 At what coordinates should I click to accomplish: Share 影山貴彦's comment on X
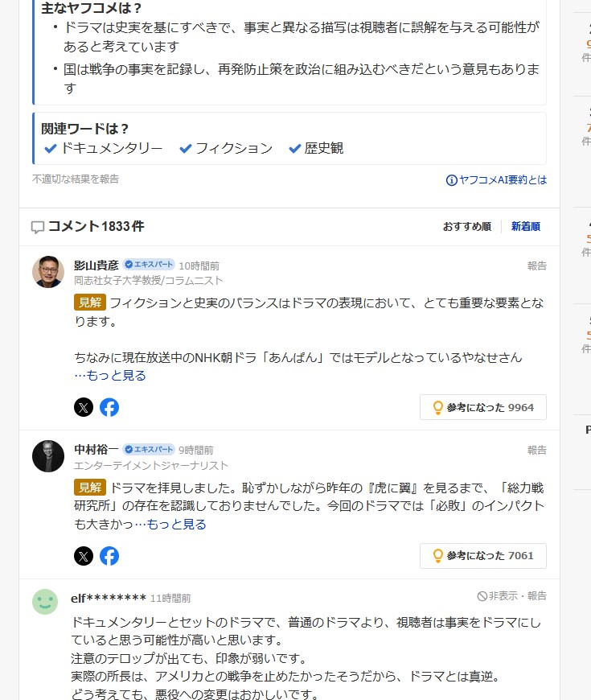click(84, 407)
